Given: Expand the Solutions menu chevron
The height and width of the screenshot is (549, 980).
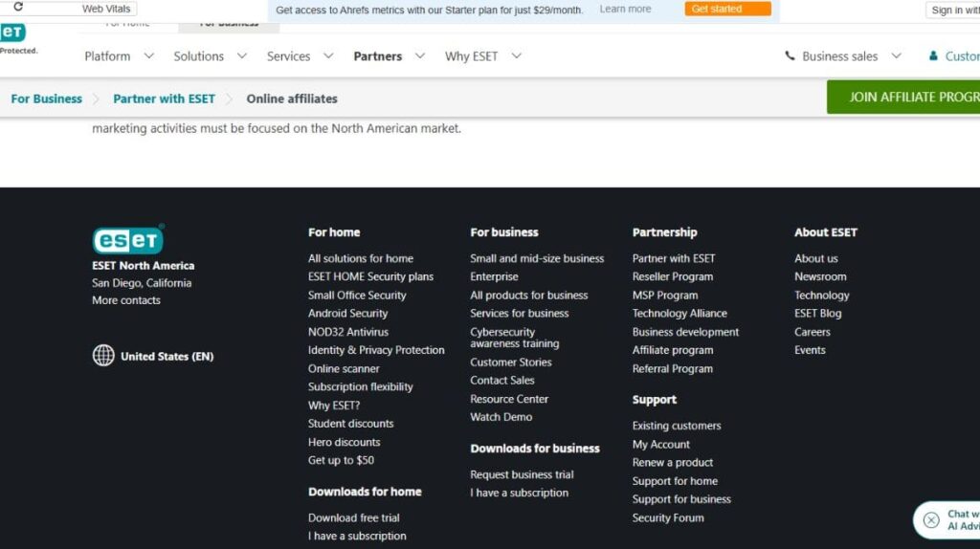Looking at the screenshot, I should (x=242, y=55).
